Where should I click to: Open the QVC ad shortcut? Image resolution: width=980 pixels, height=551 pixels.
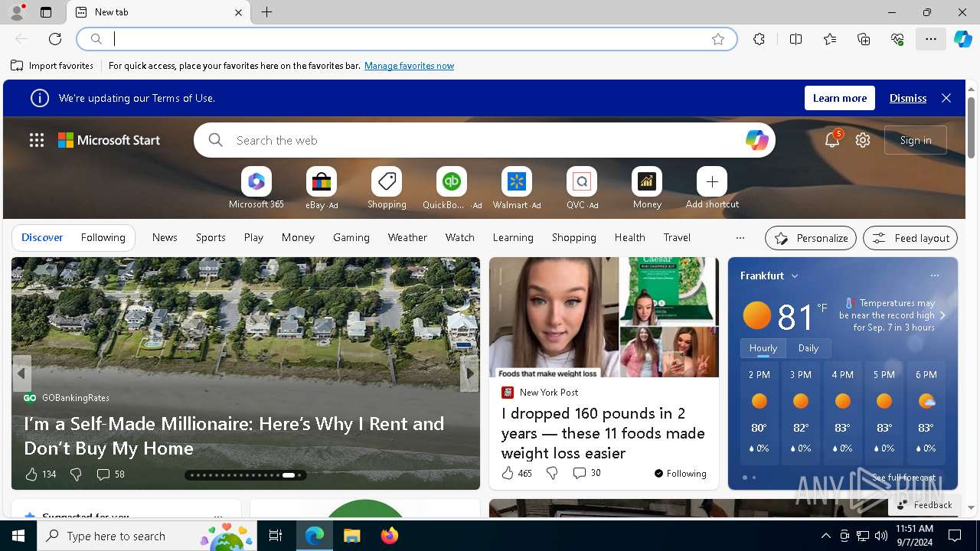582,187
